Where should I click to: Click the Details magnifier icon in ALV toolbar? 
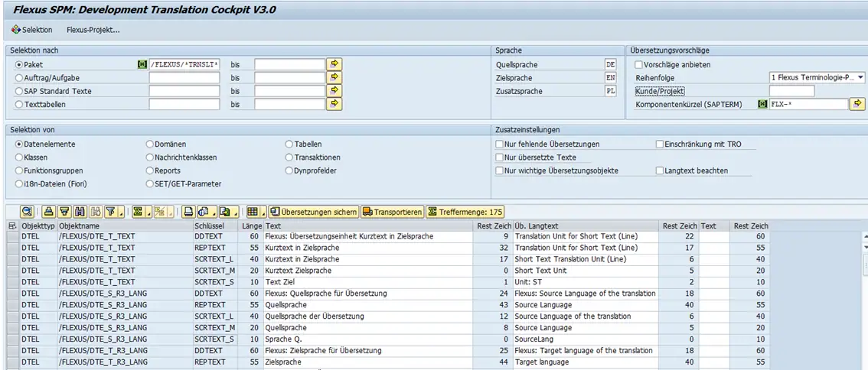pyautogui.click(x=27, y=212)
